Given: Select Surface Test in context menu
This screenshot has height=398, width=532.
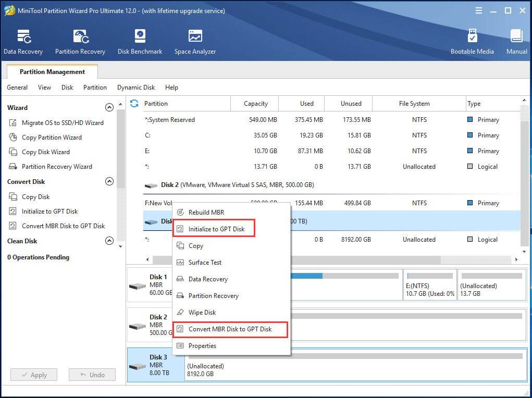Looking at the screenshot, I should (231, 262).
